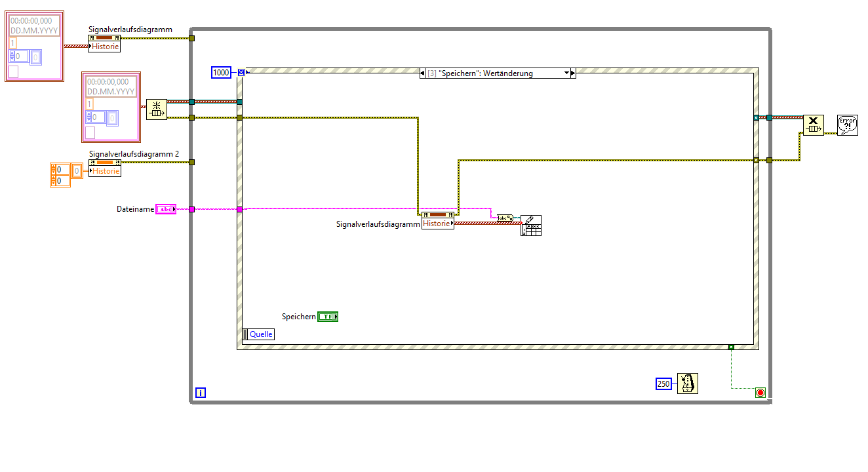Viewport: 868px width, 472px height.
Task: Open the event case selector dropdown arrow
Action: (x=567, y=73)
